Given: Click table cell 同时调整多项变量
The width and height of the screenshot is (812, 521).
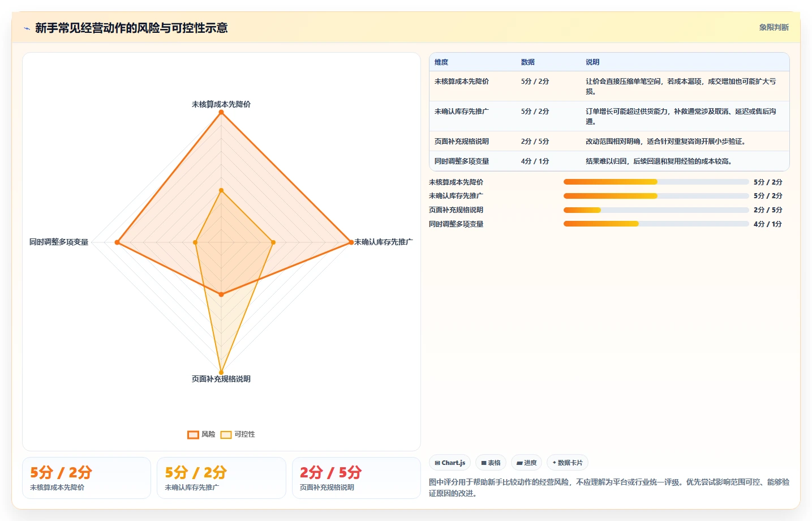Looking at the screenshot, I should (x=462, y=161).
